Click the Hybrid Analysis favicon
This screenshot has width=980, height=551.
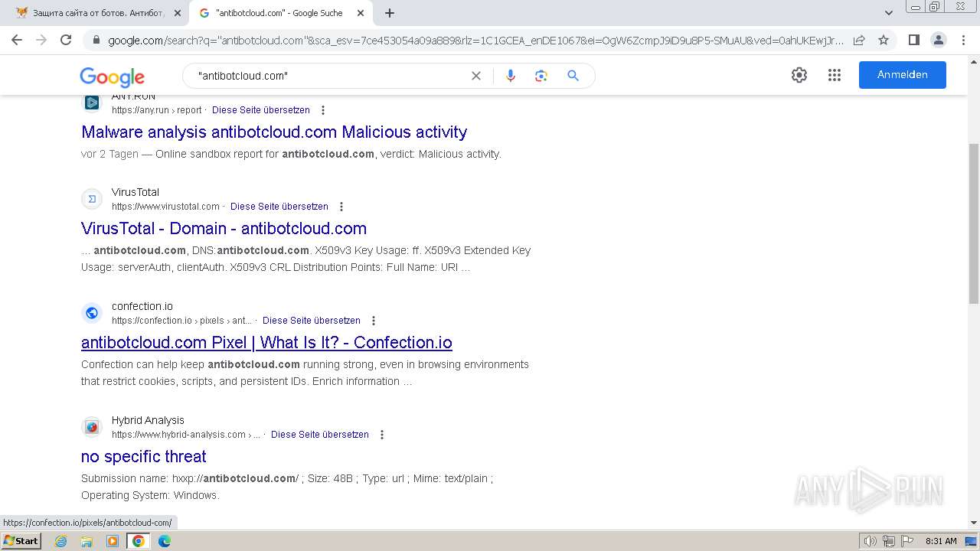[92, 427]
